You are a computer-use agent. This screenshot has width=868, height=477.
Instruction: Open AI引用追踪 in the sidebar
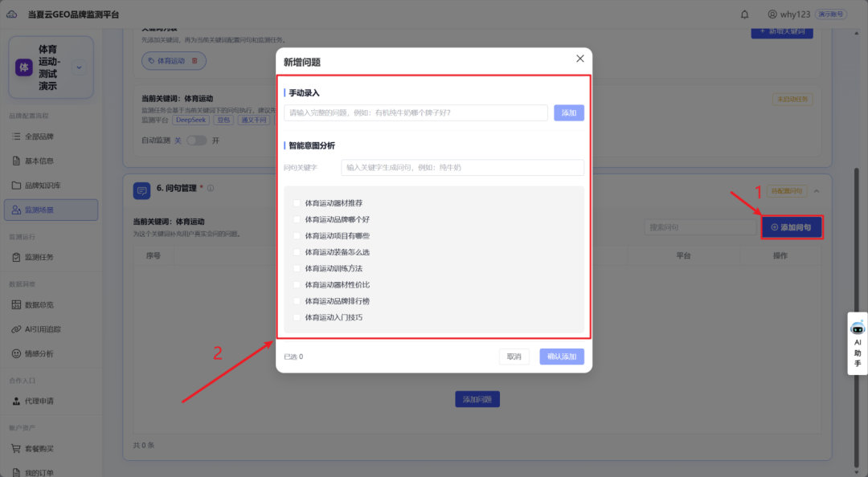pyautogui.click(x=51, y=329)
